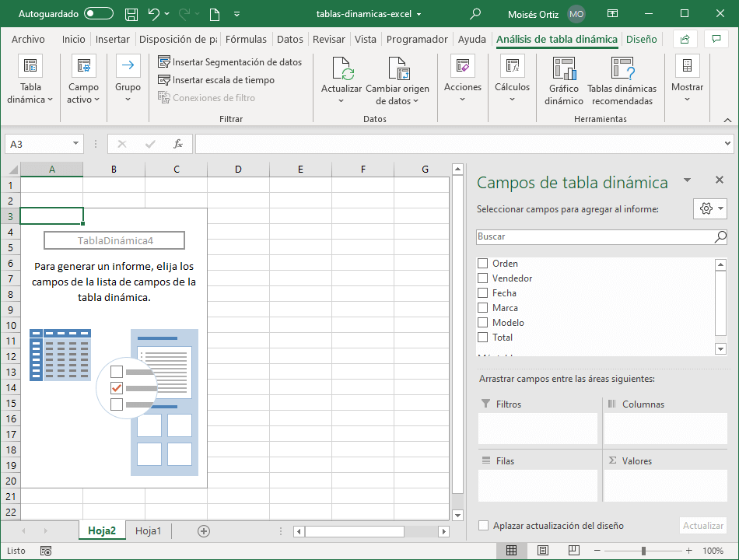Click the Campo activo ribbon icon
The height and width of the screenshot is (560, 739).
pyautogui.click(x=83, y=66)
